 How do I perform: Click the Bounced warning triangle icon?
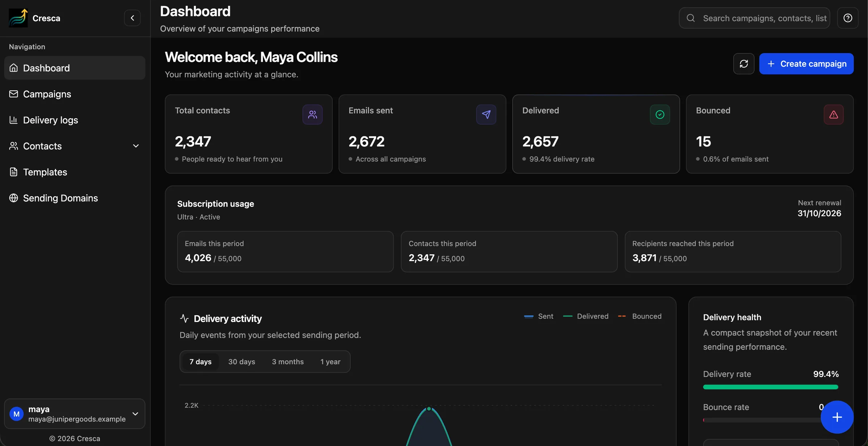834,115
